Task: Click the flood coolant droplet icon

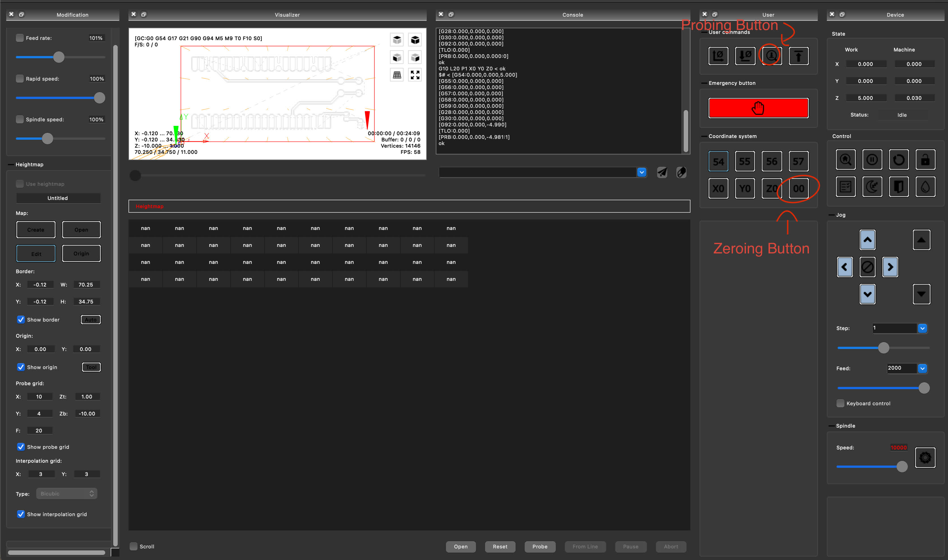Action: click(925, 187)
